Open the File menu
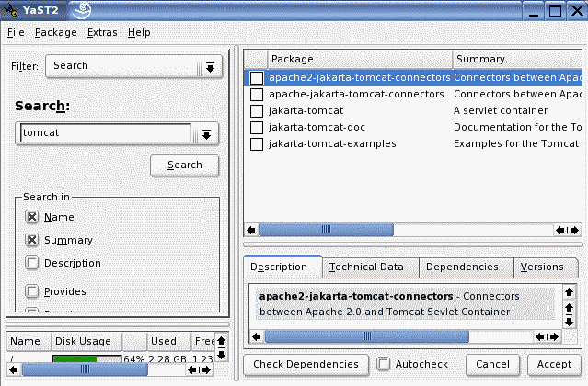This screenshot has width=588, height=386. click(16, 32)
